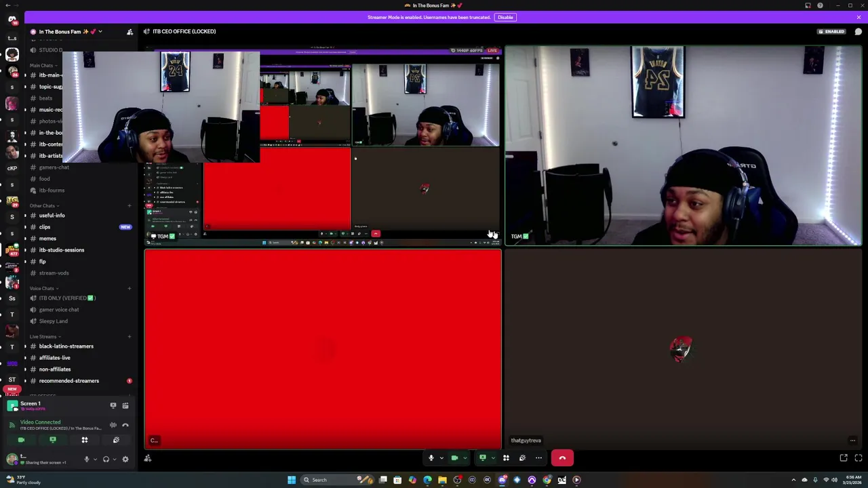Select the thatguytreva participant tile
The height and width of the screenshot is (488, 868).
pyautogui.click(x=684, y=349)
